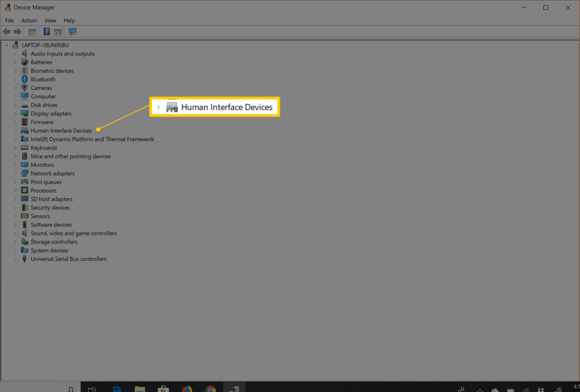Click the speaker icon for Audio inputs and outputs
The width and height of the screenshot is (580, 392).
(24, 54)
